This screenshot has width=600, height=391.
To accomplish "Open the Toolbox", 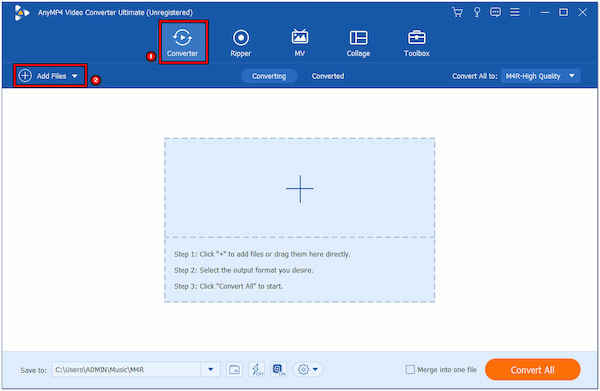I will [x=417, y=43].
